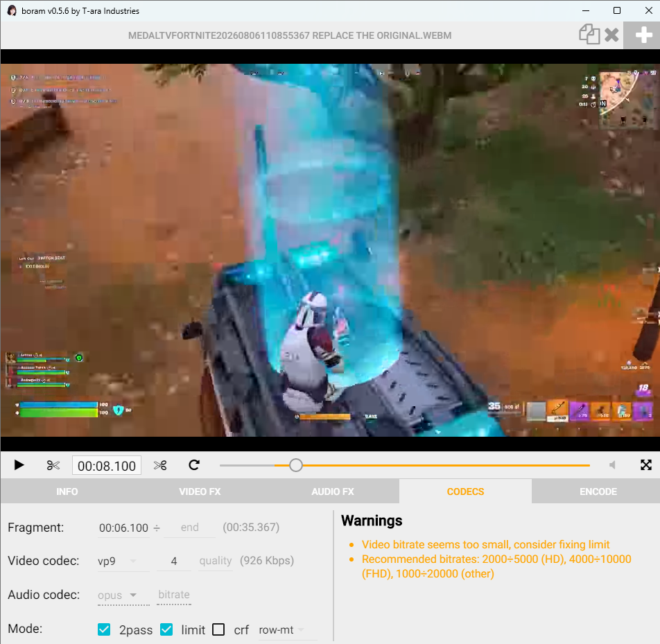Set fragment start with left scissors icon
The width and height of the screenshot is (660, 644).
click(53, 465)
